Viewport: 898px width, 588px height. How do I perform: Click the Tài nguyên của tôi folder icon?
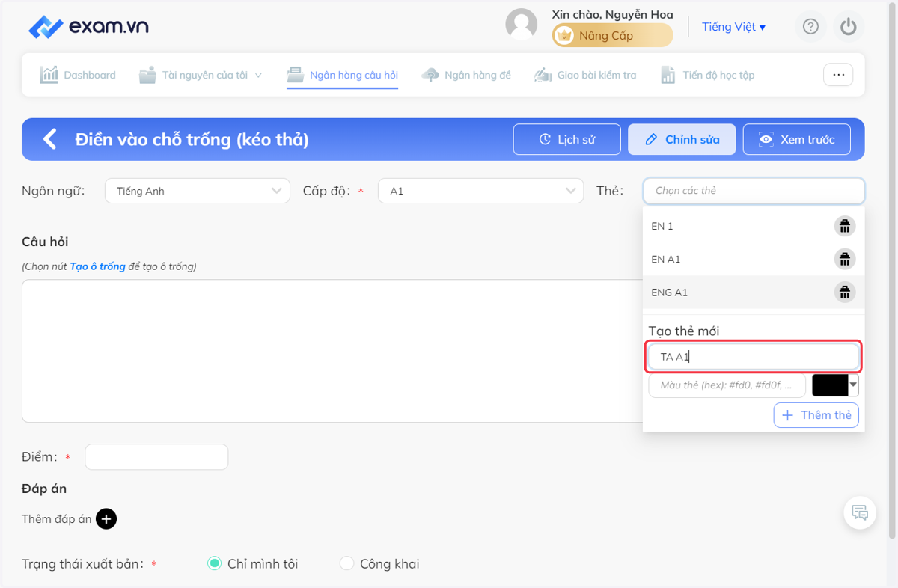(147, 75)
